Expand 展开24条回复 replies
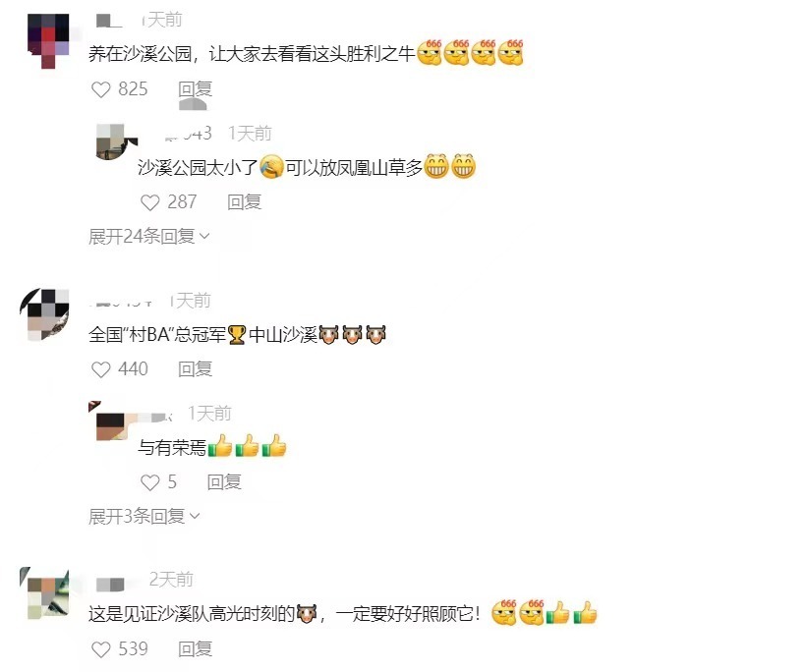 point(149,237)
